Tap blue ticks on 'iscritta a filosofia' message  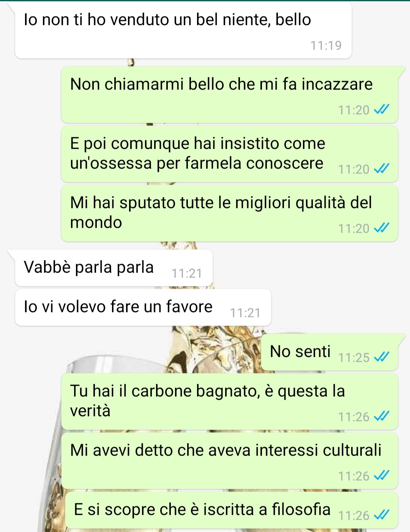tap(382, 515)
